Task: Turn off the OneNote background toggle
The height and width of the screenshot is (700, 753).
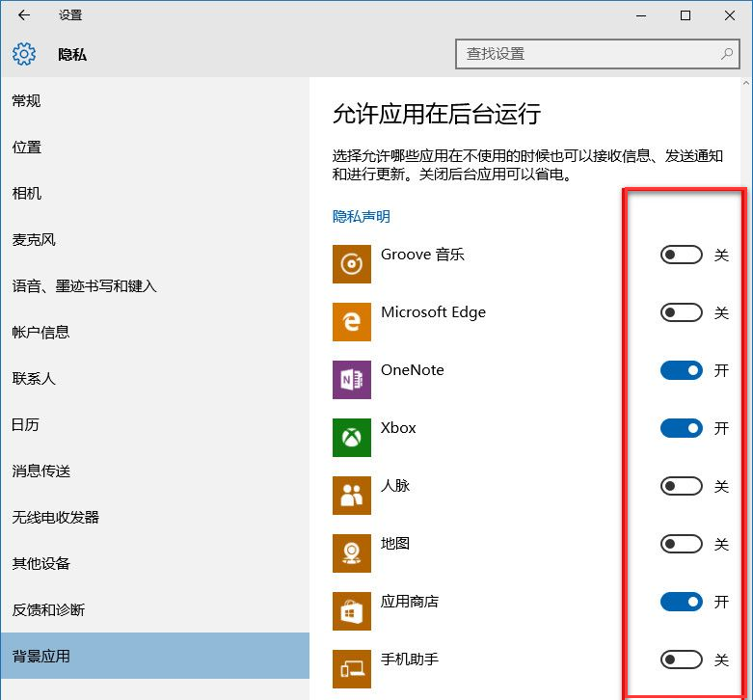Action: click(x=681, y=371)
